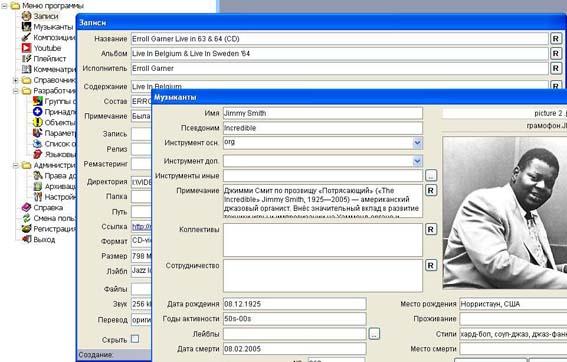Collapse the Разработчик tree node

pos(16,91)
